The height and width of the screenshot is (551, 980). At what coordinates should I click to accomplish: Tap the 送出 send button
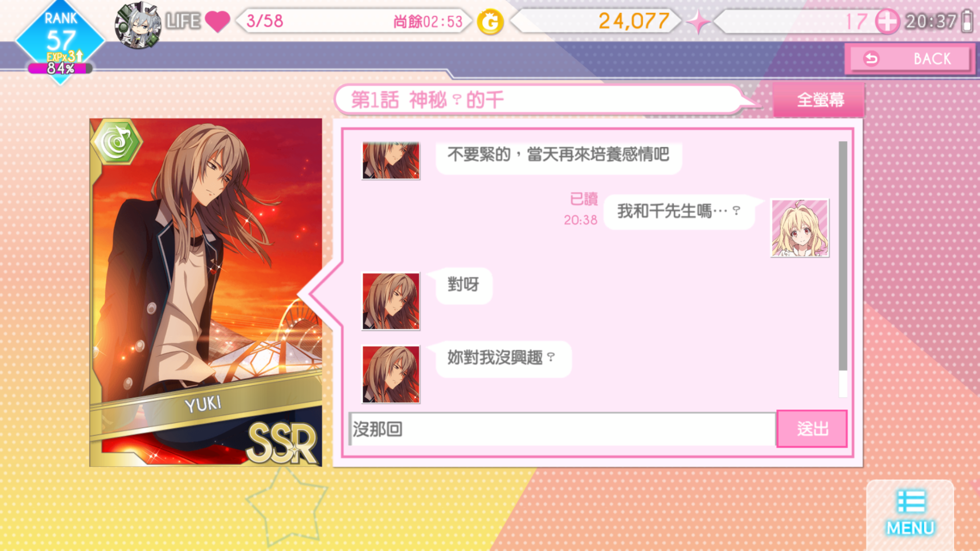[x=812, y=429]
